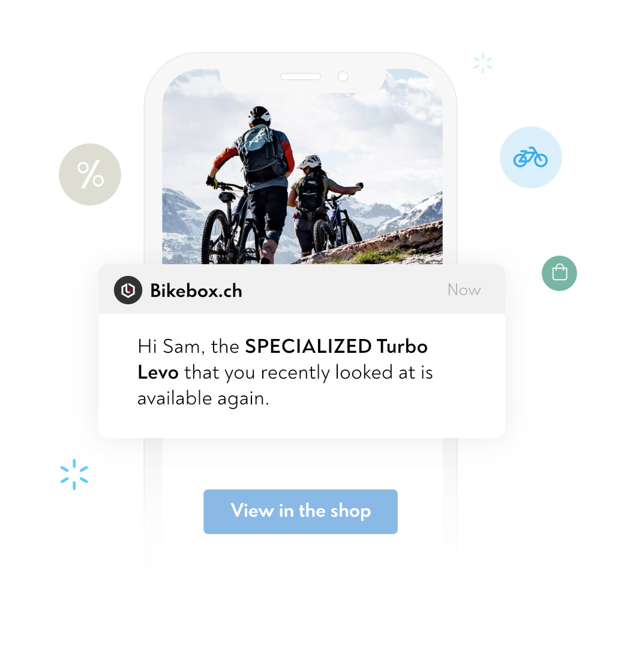Image resolution: width=636 pixels, height=672 pixels.
Task: Click the Bikebox.ch sender name
Action: pos(196,290)
